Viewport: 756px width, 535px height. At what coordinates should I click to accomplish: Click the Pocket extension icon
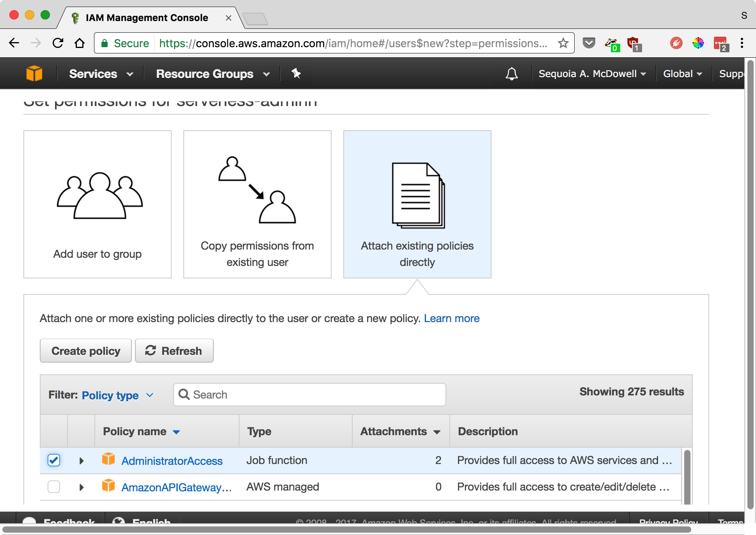[589, 43]
